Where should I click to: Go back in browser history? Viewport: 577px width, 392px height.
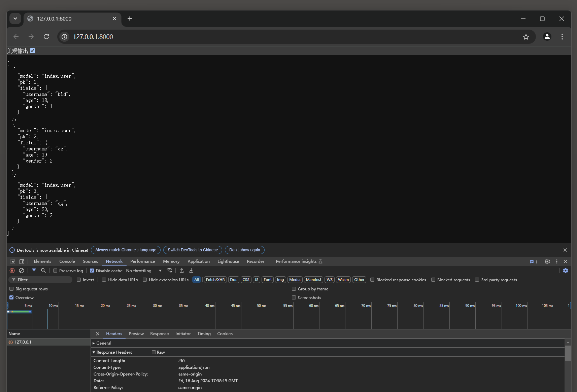pos(16,37)
